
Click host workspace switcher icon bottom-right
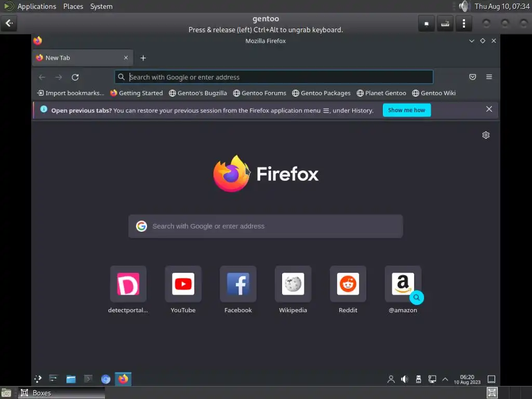(x=492, y=393)
